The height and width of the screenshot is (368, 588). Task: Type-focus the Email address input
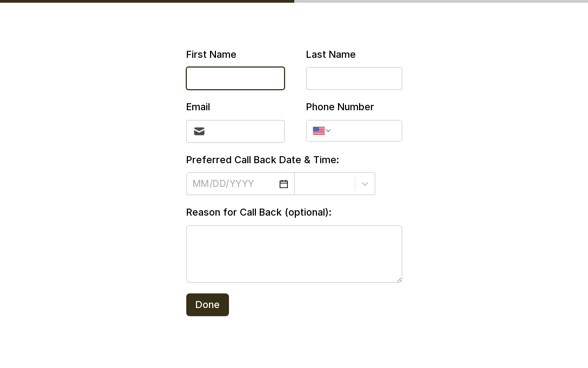[x=245, y=131]
